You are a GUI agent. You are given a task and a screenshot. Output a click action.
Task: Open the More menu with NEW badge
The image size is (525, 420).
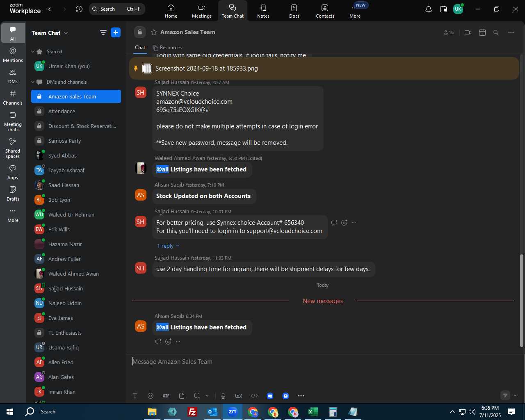[355, 11]
